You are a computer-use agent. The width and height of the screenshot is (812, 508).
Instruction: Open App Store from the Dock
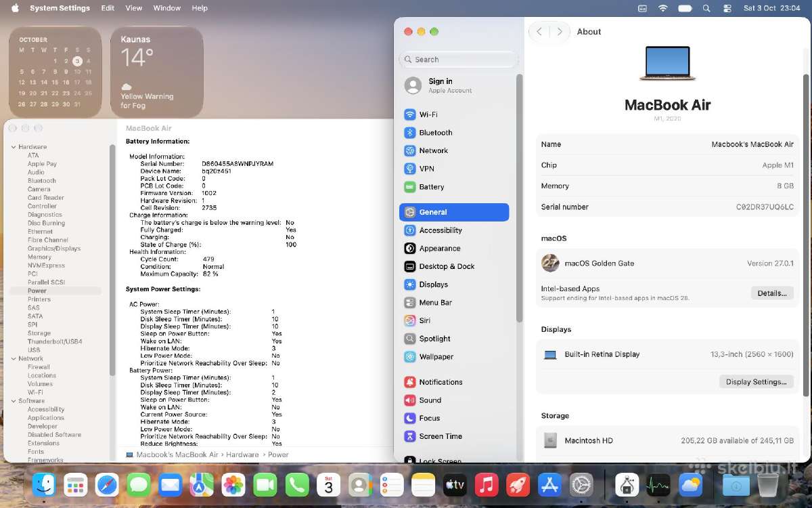pyautogui.click(x=549, y=485)
